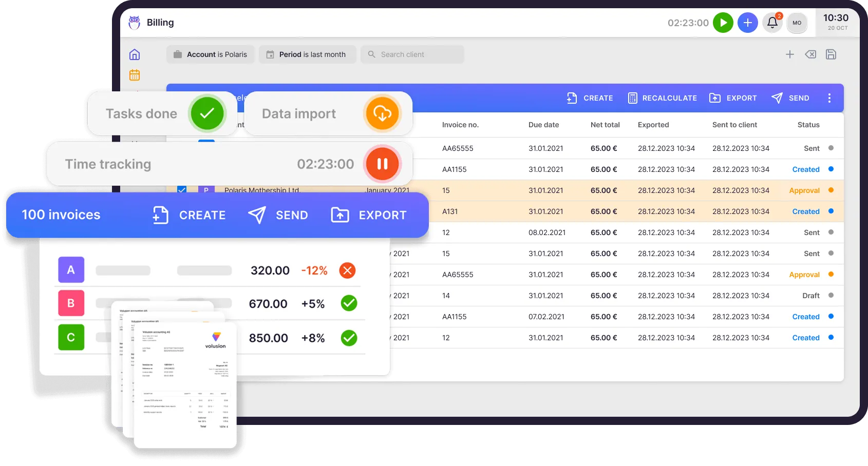Click the Recalculate icon in toolbar
The height and width of the screenshot is (466, 868).
pos(632,98)
